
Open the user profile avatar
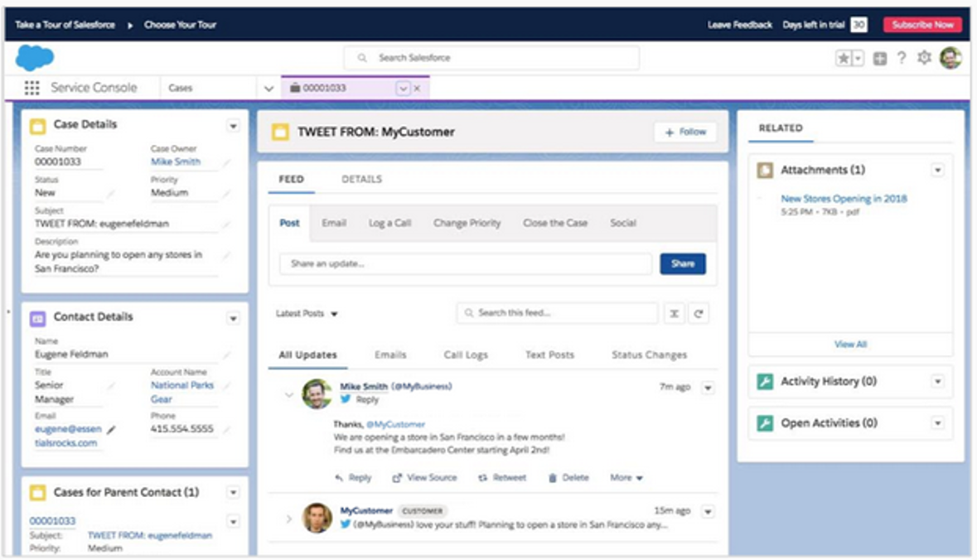[950, 58]
